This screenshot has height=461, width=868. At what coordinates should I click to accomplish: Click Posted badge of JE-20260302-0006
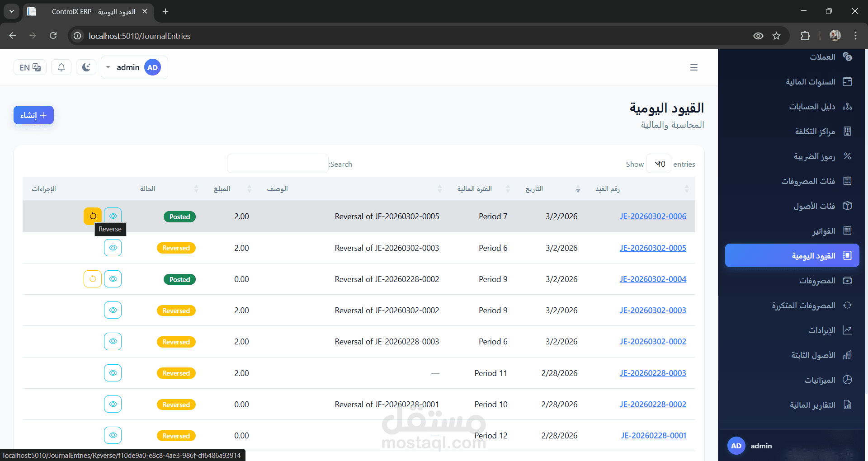click(179, 216)
